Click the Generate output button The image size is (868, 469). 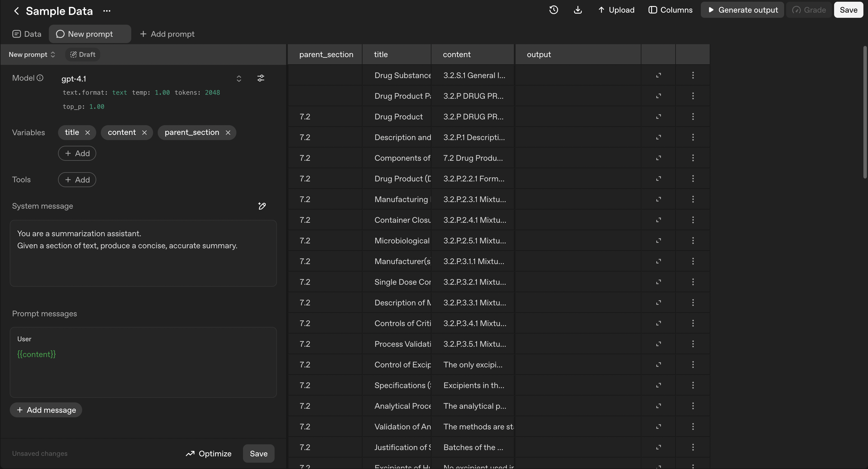(743, 10)
